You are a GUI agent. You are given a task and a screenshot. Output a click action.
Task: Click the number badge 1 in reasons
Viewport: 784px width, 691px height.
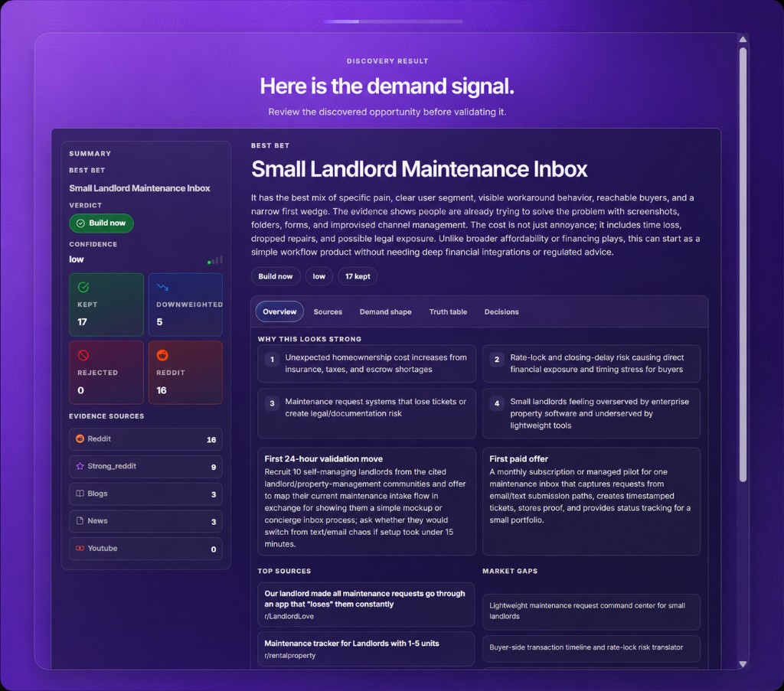point(272,359)
